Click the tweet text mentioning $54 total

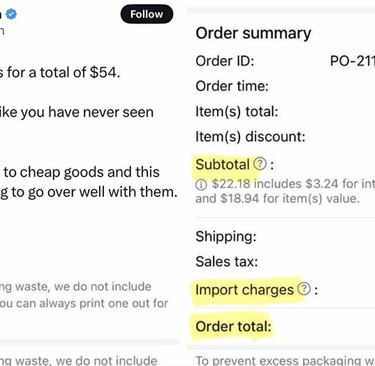pos(60,72)
